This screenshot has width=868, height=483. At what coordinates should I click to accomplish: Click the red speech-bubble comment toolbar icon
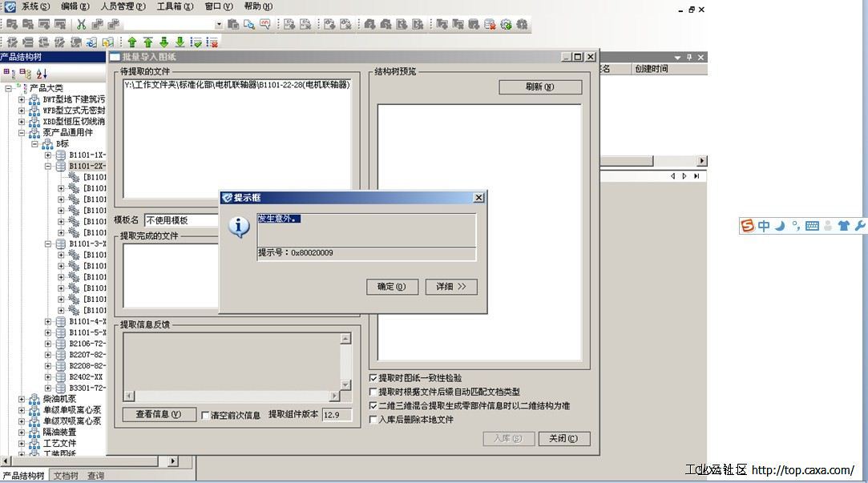coord(265,24)
